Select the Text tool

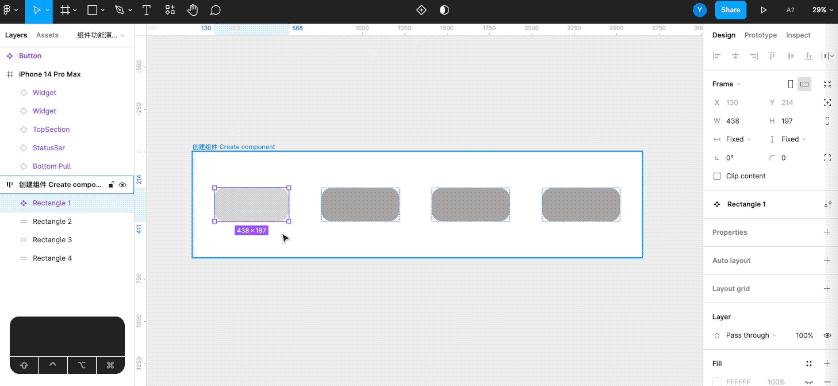coord(146,10)
